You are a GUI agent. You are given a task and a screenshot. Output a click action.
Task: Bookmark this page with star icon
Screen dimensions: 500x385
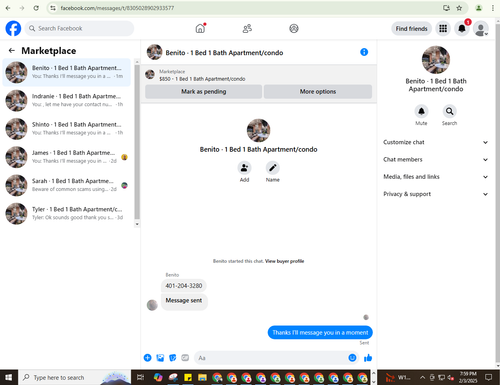click(459, 8)
